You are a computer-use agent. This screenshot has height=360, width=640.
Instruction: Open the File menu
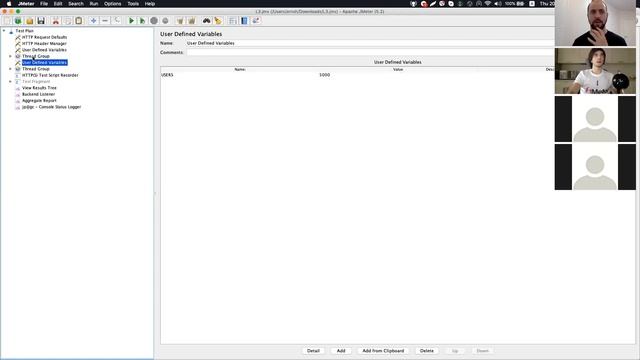point(44,4)
